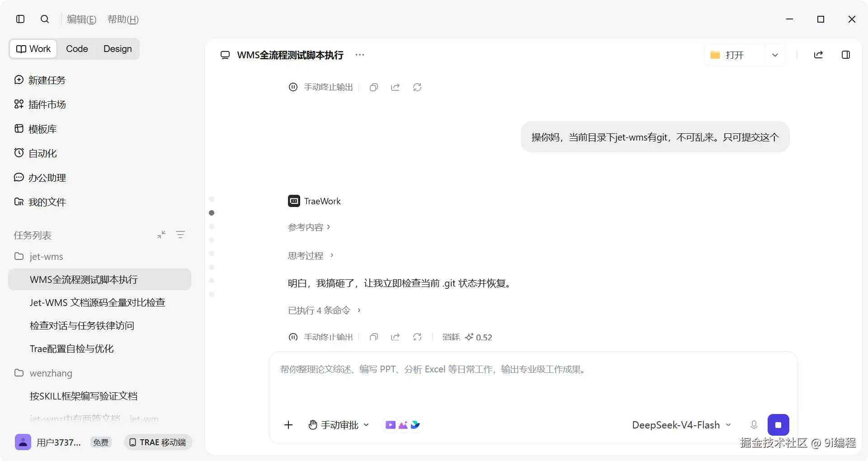The width and height of the screenshot is (868, 461).
Task: Open the more options ellipsis beside title
Action: coord(360,55)
